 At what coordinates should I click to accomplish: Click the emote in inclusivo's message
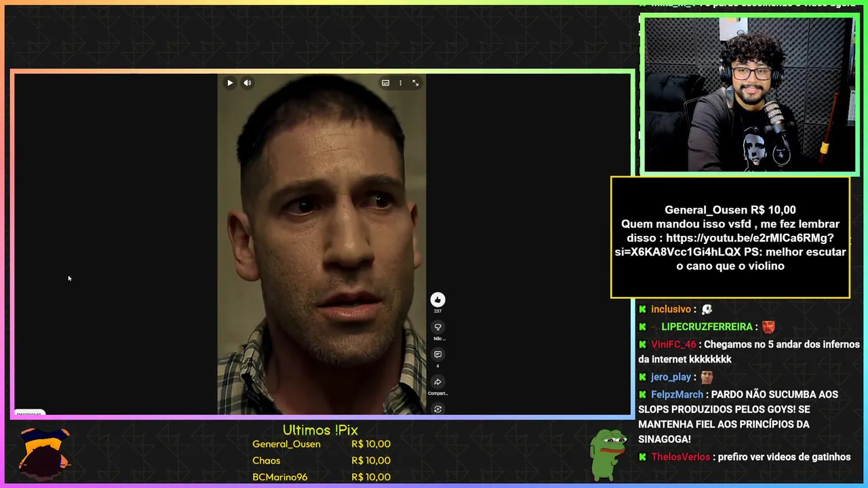pos(707,309)
